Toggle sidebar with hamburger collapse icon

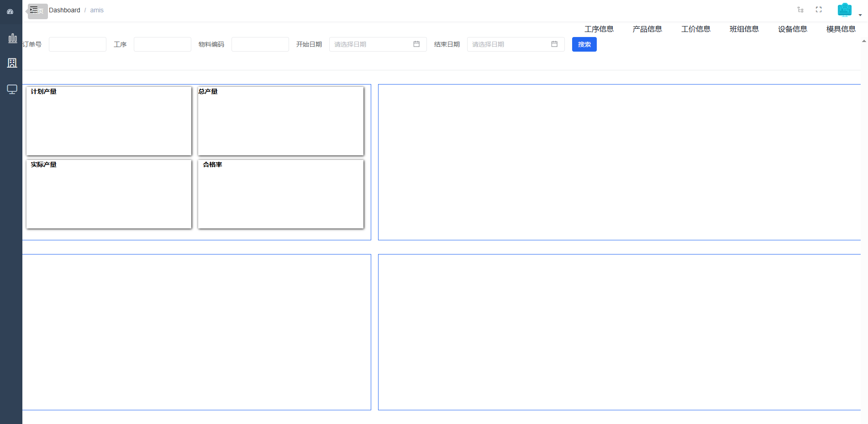34,10
